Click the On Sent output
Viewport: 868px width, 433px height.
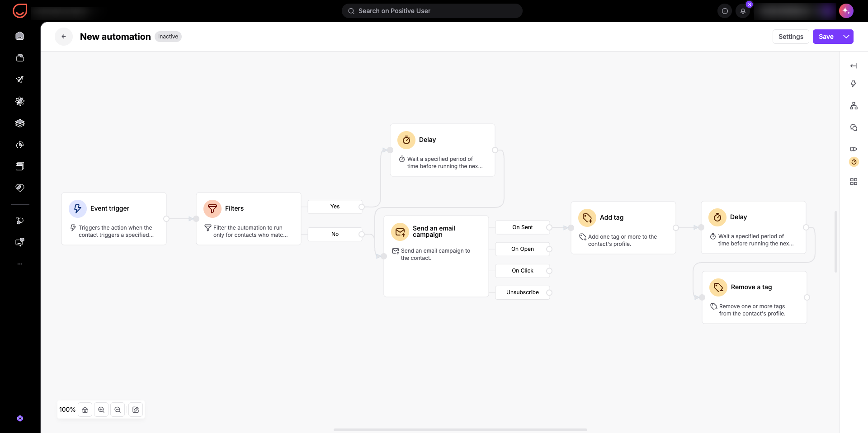point(523,227)
